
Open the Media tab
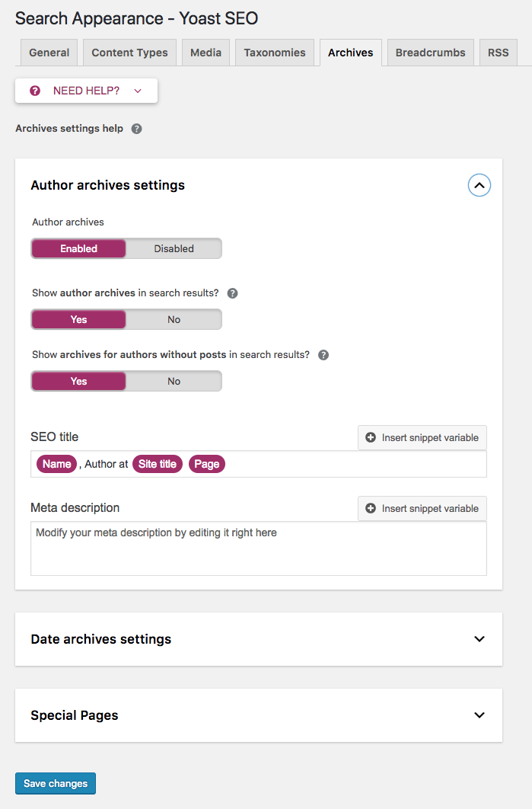tap(205, 53)
